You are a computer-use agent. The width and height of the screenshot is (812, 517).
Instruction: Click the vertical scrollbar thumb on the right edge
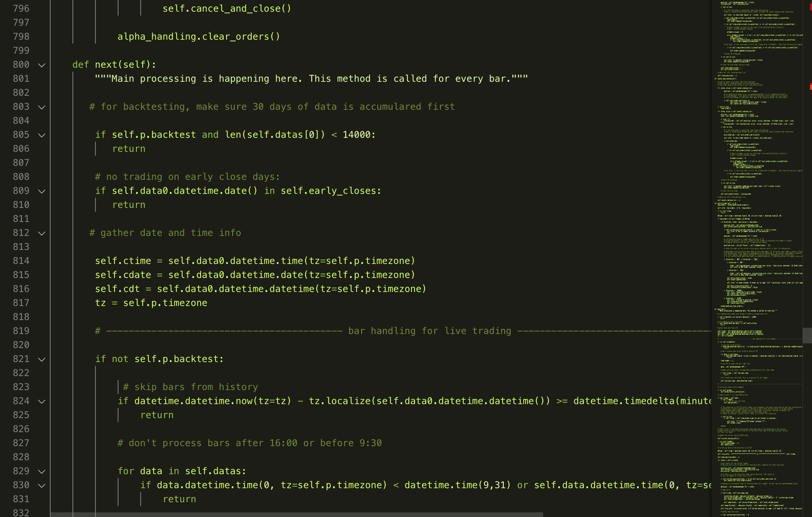(807, 335)
